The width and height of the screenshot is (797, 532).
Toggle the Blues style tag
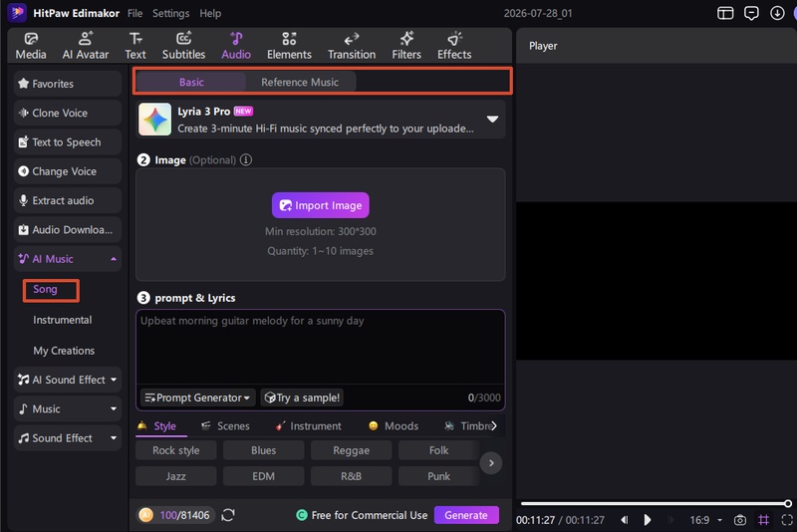[263, 450]
